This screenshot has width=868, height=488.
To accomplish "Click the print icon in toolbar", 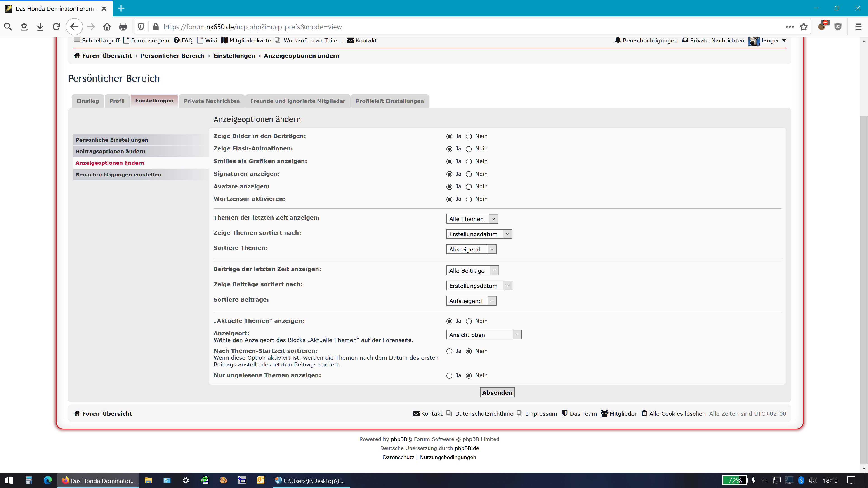I will pos(123,27).
